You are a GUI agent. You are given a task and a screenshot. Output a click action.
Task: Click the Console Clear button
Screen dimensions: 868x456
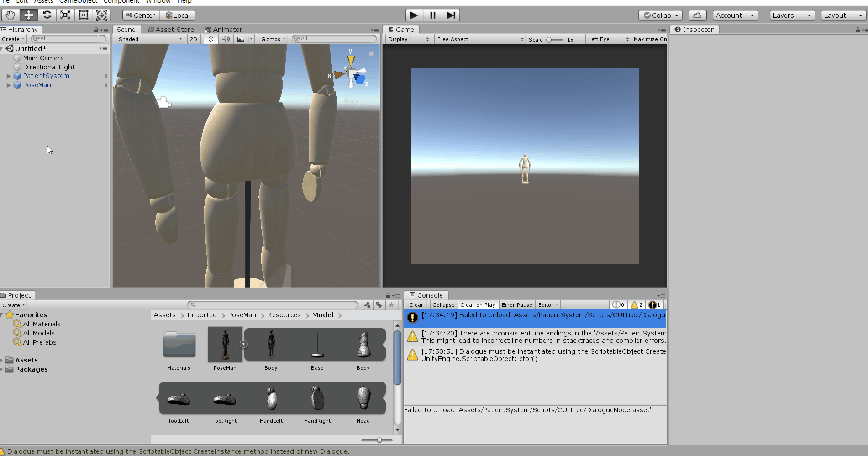(416, 305)
